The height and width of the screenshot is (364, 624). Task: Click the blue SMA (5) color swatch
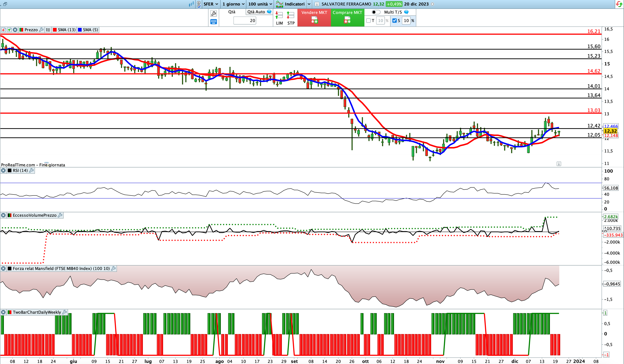(80, 30)
